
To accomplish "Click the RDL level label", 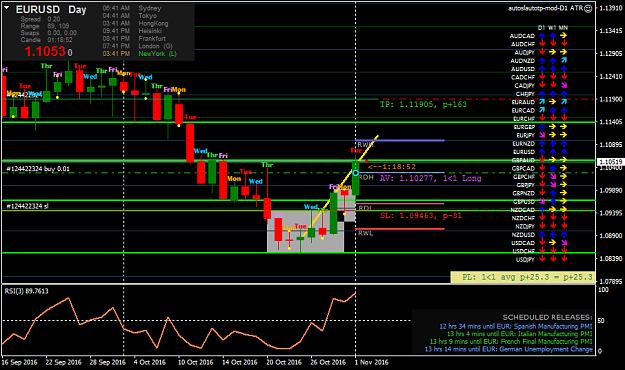I will [x=365, y=208].
